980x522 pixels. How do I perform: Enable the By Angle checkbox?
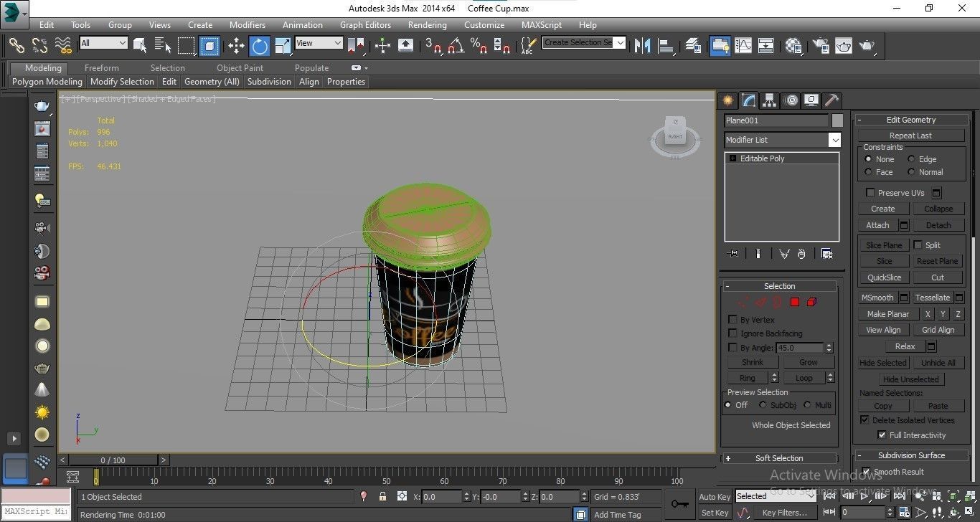(732, 348)
